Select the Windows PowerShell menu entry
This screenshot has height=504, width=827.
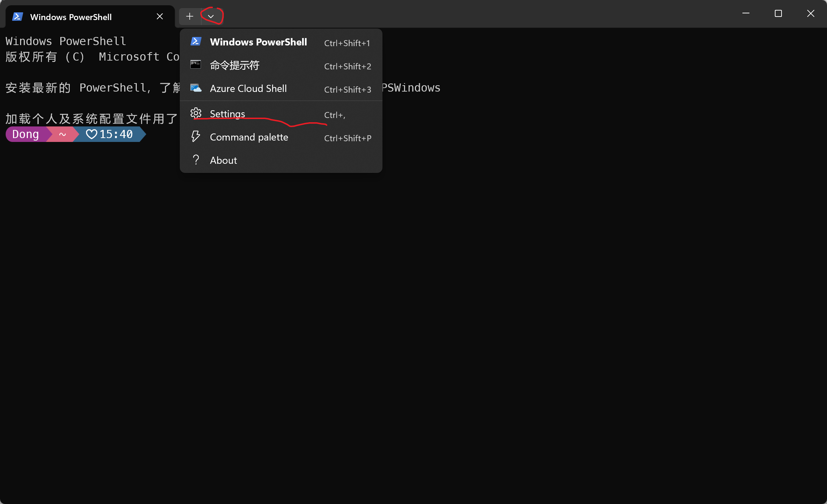(258, 42)
